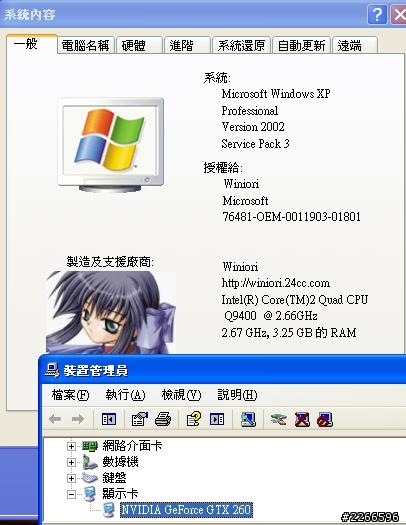Open the 遠端 tab
This screenshot has height=525, width=406.
355,45
